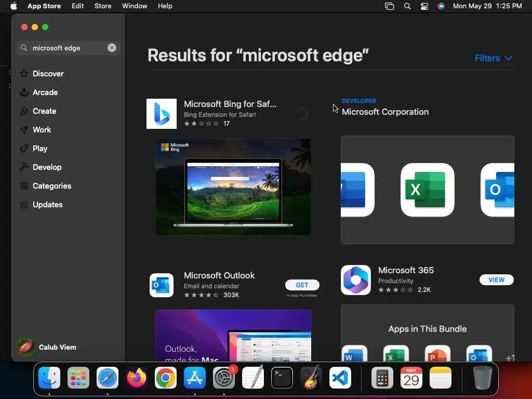Open the App Store menu
Image resolution: width=532 pixels, height=399 pixels.
coord(44,6)
